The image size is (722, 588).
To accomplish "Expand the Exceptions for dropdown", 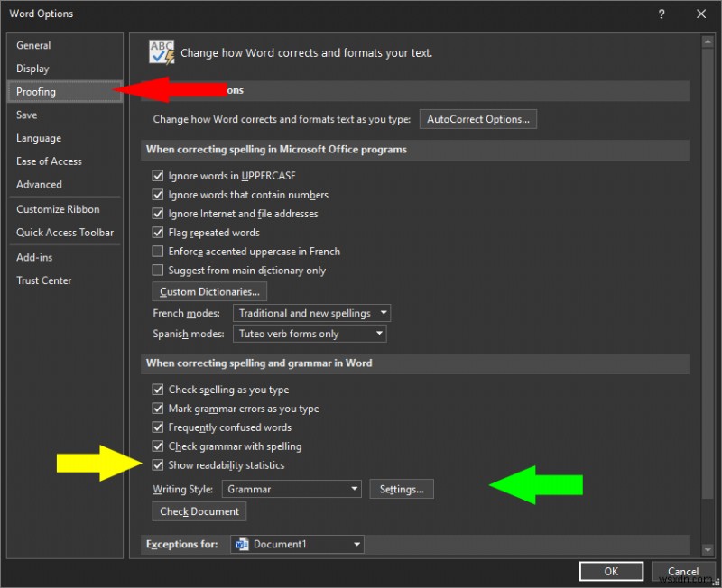I will click(358, 544).
